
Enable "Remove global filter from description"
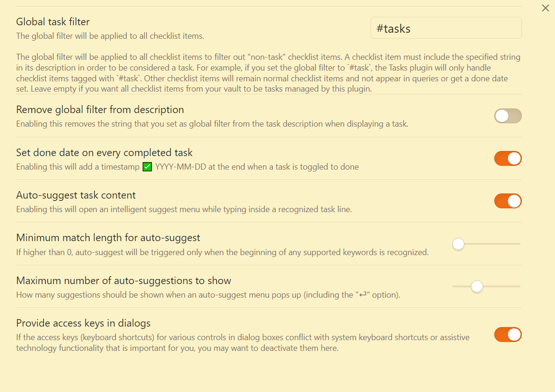click(x=508, y=115)
